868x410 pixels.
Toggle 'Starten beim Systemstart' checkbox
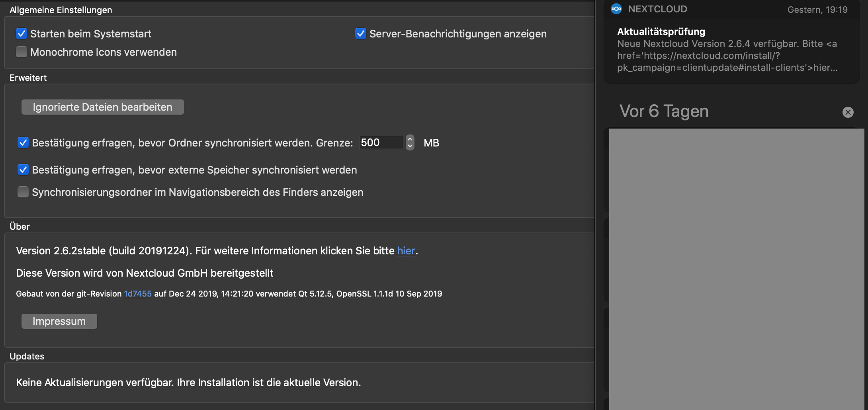pyautogui.click(x=22, y=33)
